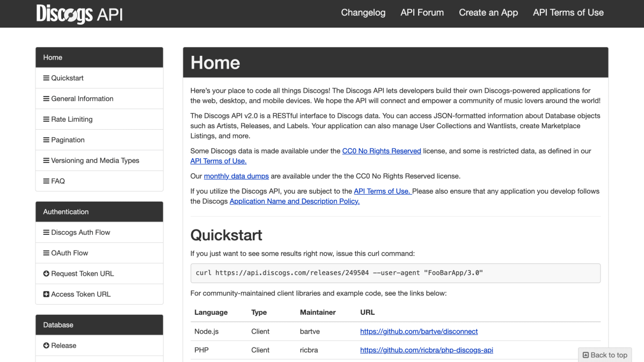Open API Terms of Use in top navigation
Image resolution: width=644 pixels, height=362 pixels.
pyautogui.click(x=568, y=13)
